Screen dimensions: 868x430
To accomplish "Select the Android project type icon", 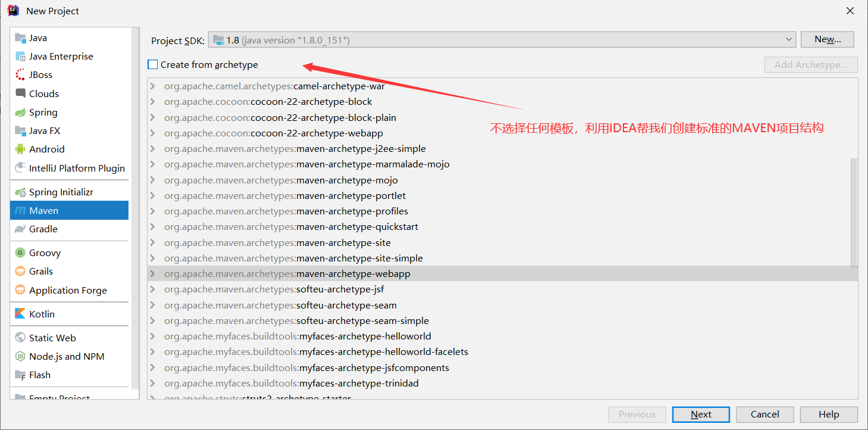I will coord(20,149).
